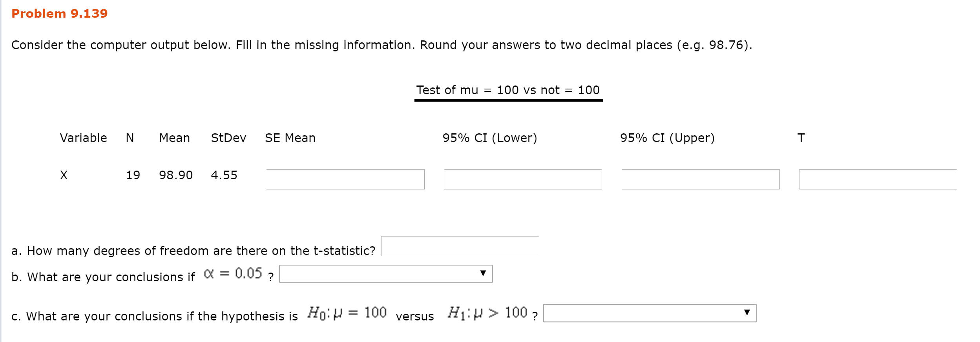Click the SE Mean column header
Viewport: 980px width, 342px height.
tap(290, 138)
